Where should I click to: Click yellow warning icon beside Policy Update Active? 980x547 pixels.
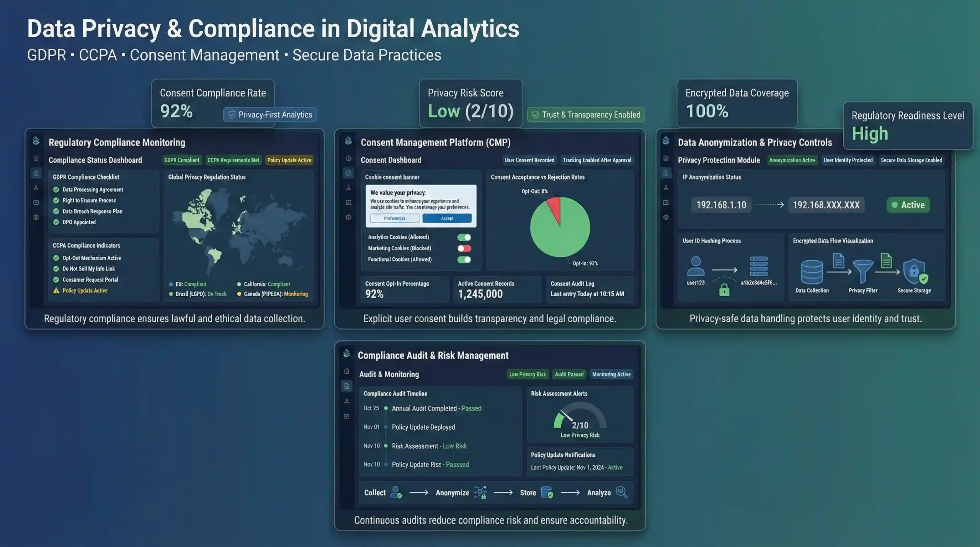pyautogui.click(x=56, y=291)
